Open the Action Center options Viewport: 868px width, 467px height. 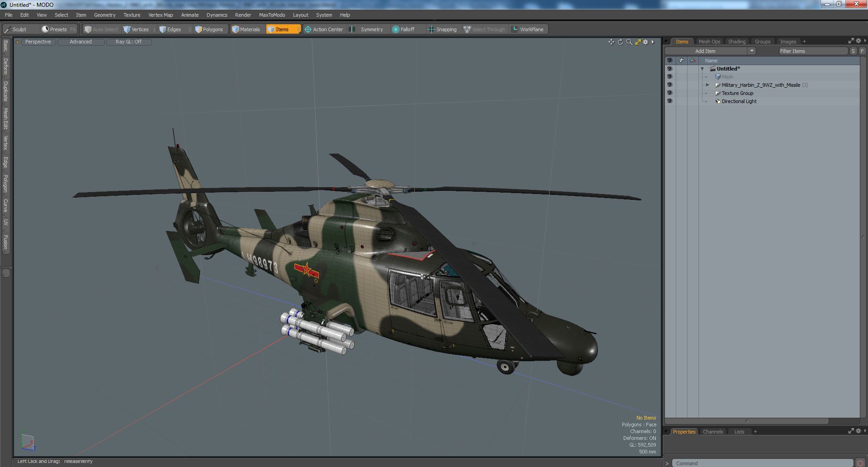coord(324,29)
